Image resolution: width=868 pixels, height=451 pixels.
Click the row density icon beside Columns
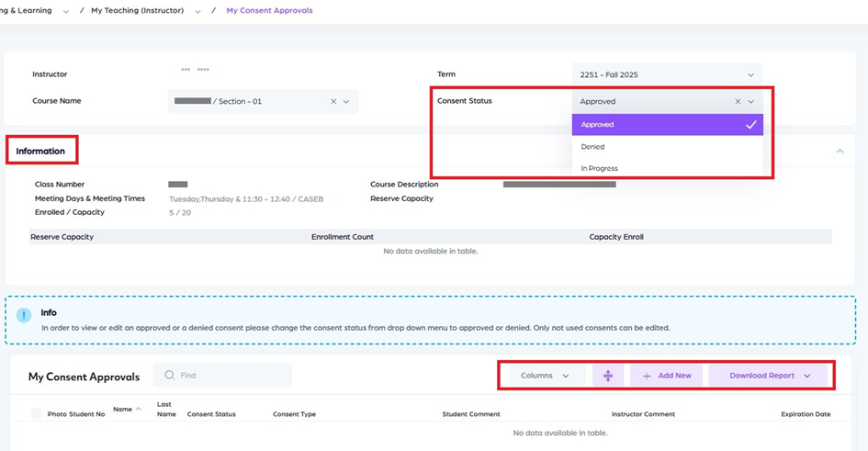pyautogui.click(x=608, y=376)
